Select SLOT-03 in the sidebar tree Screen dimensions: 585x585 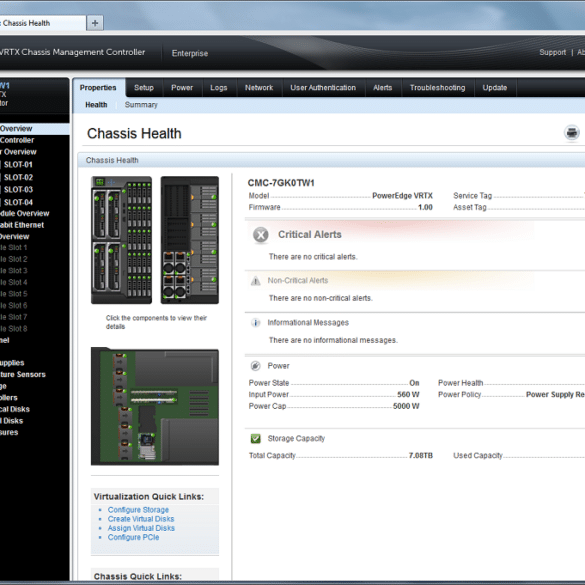(x=18, y=190)
